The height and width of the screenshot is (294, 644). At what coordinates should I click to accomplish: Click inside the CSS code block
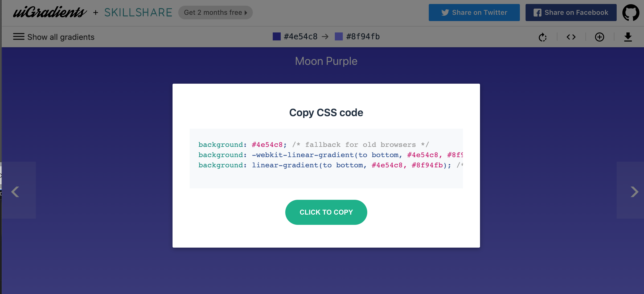326,158
